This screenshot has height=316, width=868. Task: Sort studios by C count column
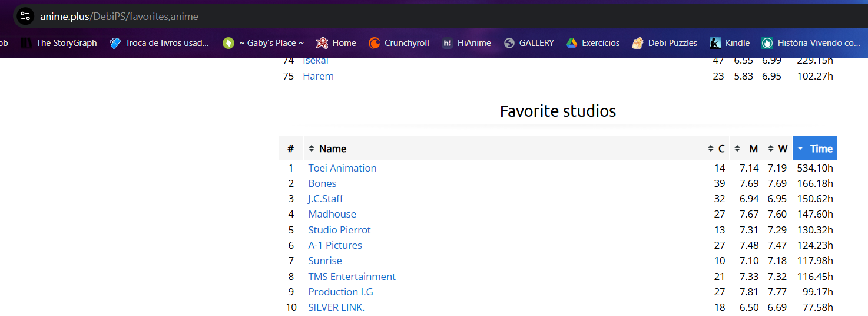click(717, 149)
